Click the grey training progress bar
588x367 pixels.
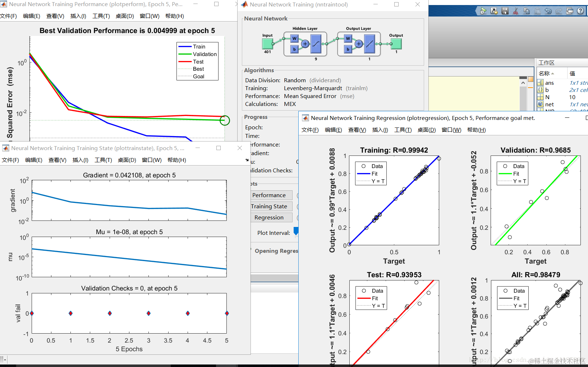point(275,278)
